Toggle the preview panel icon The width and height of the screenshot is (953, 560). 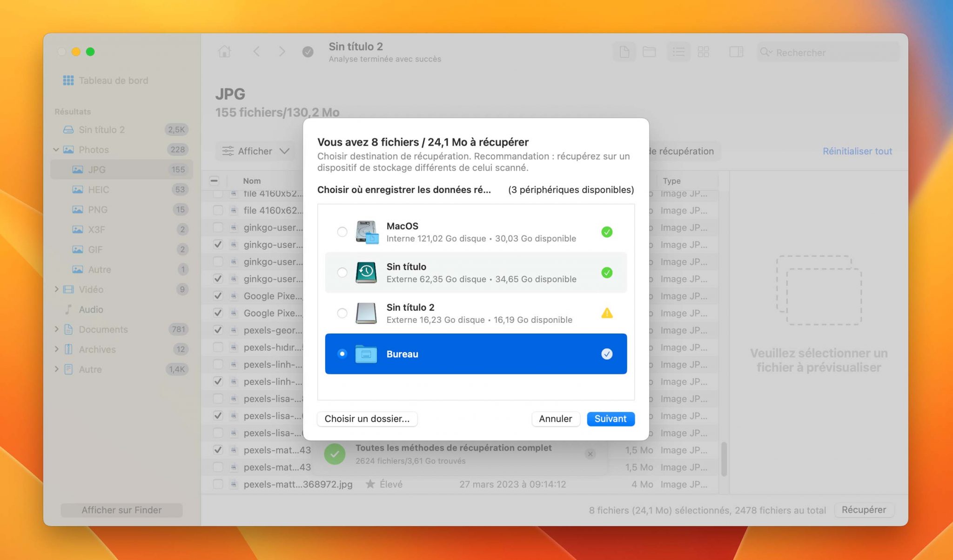tap(736, 52)
